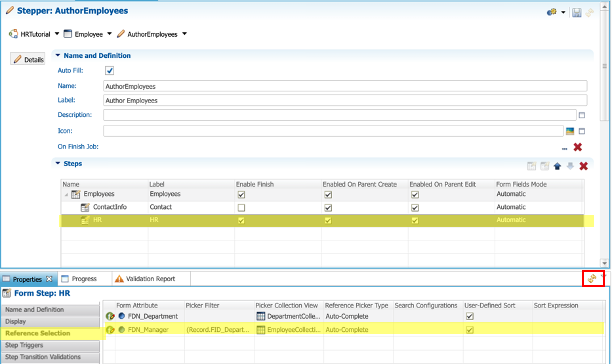Collapse the Name and Definition section
Image resolution: width=612 pixels, height=364 pixels.
[x=58, y=55]
